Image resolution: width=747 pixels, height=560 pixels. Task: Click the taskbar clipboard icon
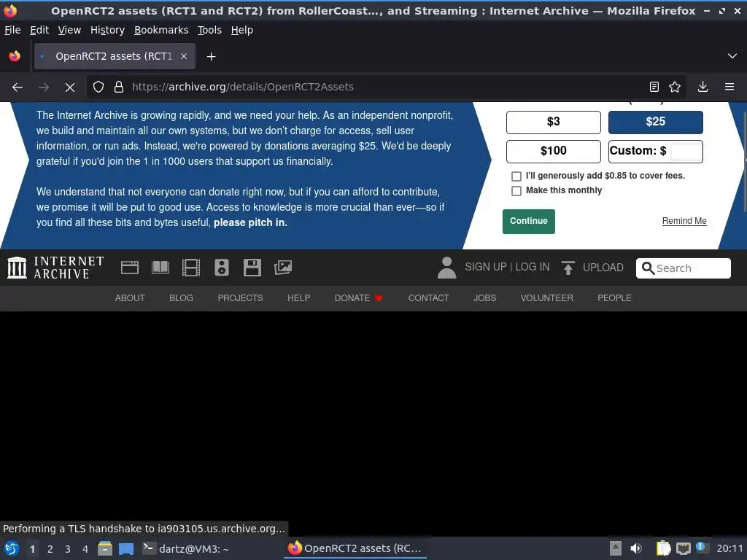point(664,548)
